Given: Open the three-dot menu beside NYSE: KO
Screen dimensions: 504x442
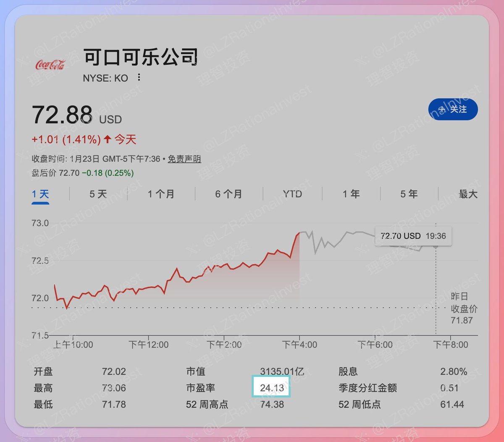Looking at the screenshot, I should pyautogui.click(x=139, y=78).
